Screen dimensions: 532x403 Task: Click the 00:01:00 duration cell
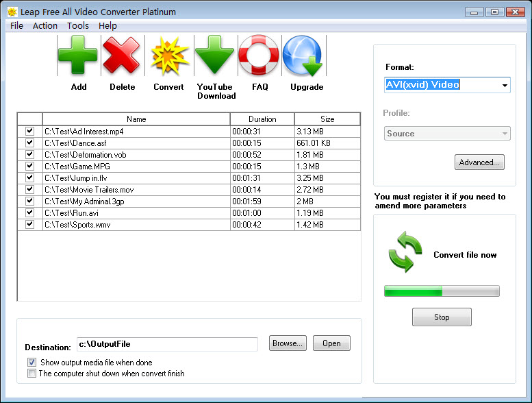pyautogui.click(x=262, y=213)
